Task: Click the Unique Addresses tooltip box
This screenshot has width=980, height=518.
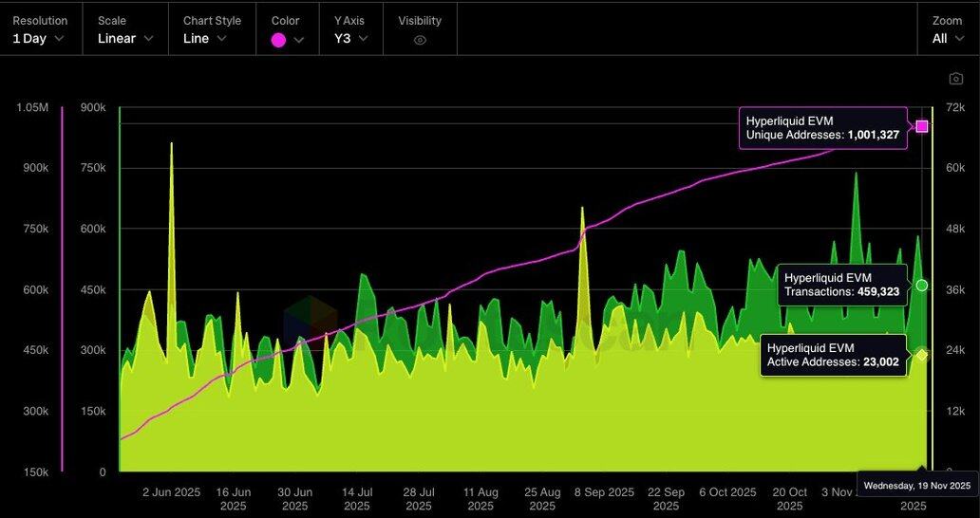Action: 822,128
